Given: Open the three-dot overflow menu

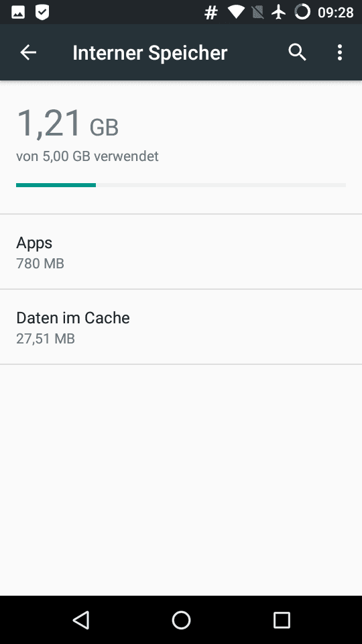Looking at the screenshot, I should pos(339,52).
